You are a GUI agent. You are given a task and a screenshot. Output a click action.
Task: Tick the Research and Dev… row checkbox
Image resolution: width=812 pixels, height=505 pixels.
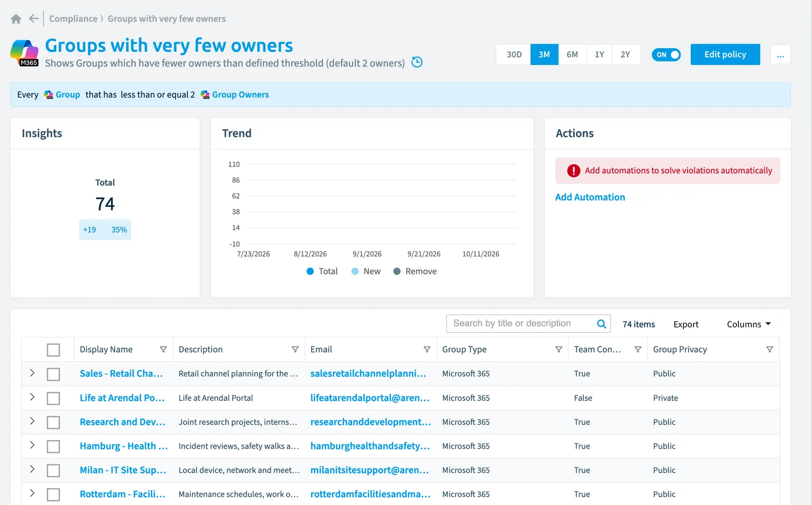point(53,422)
